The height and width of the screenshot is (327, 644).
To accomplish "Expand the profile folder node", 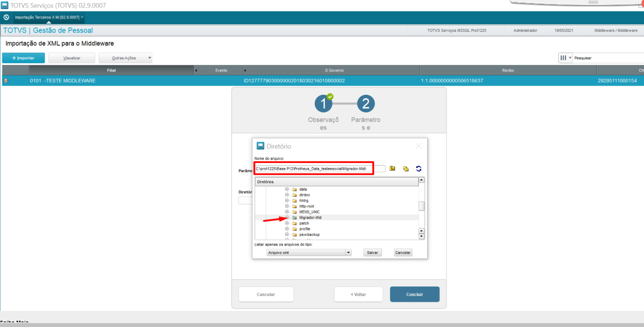I will pyautogui.click(x=287, y=229).
